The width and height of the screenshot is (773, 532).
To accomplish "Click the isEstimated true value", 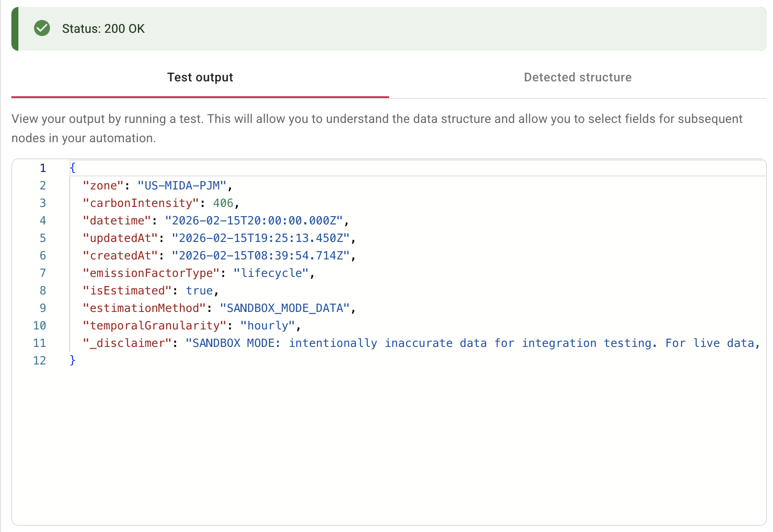I will [199, 290].
